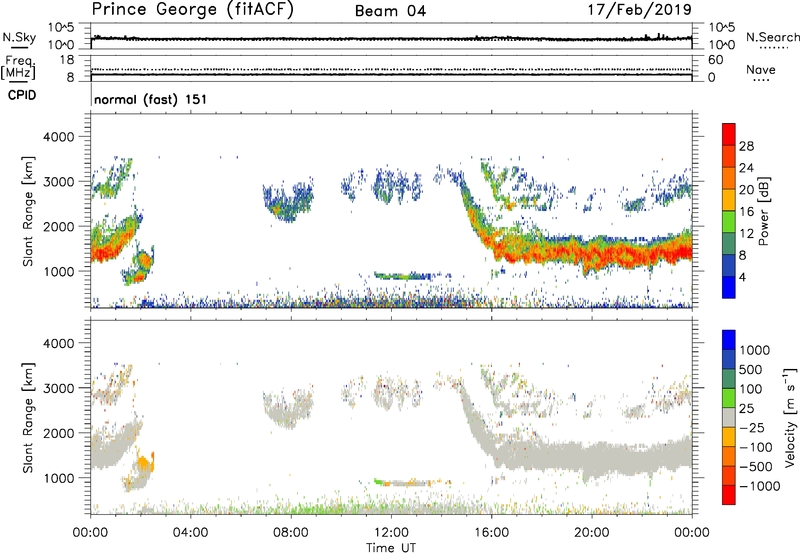Click the red swatch on Power colorbar
800x554 pixels.
point(729,134)
